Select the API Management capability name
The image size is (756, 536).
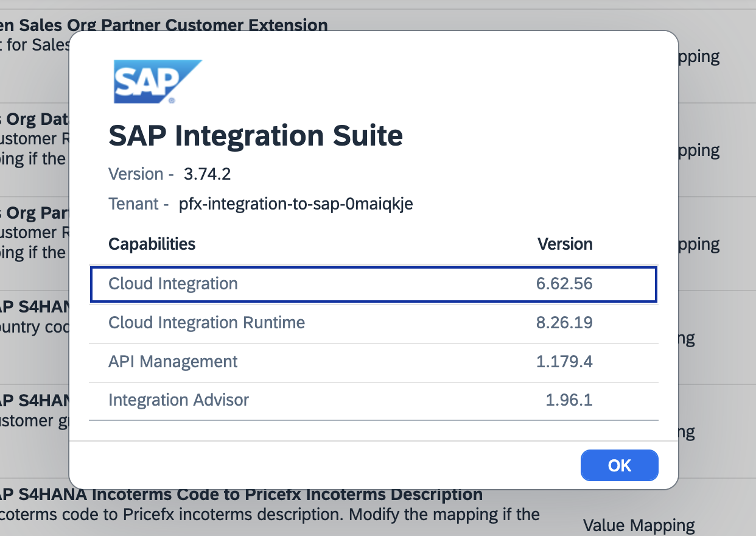[173, 361]
